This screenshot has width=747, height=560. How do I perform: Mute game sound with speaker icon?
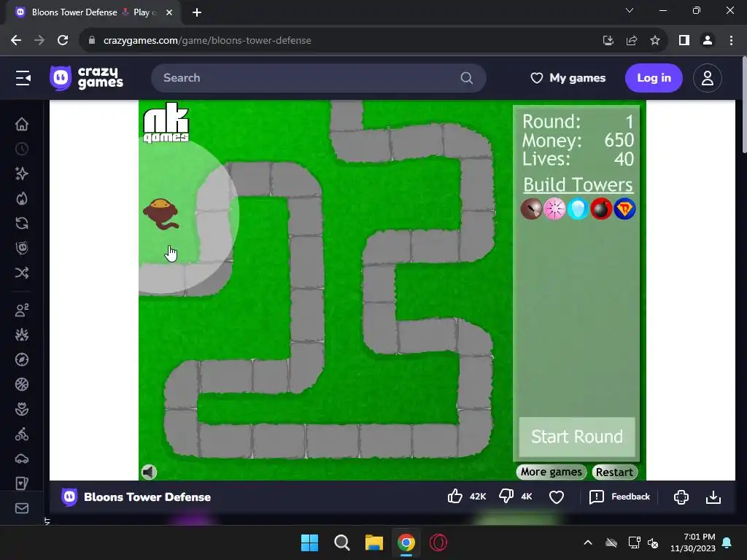(x=149, y=472)
